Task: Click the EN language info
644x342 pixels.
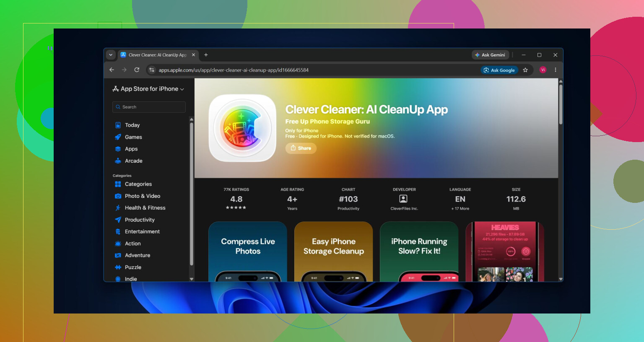Action: [x=460, y=199]
